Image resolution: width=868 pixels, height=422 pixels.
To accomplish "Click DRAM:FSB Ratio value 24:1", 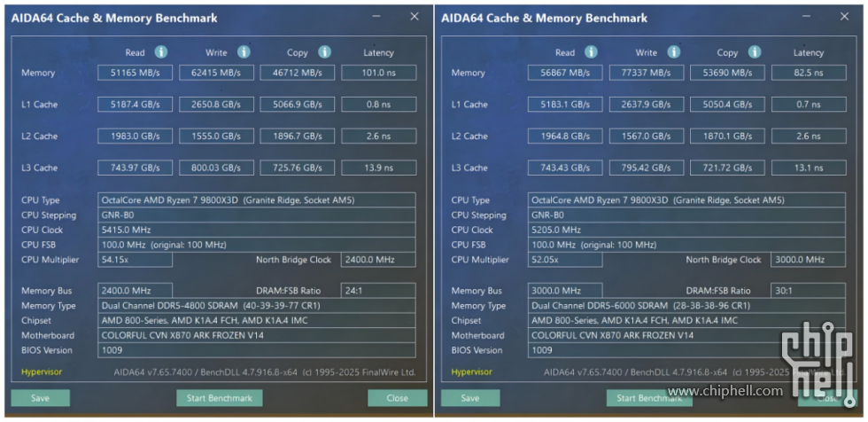I will pyautogui.click(x=379, y=291).
